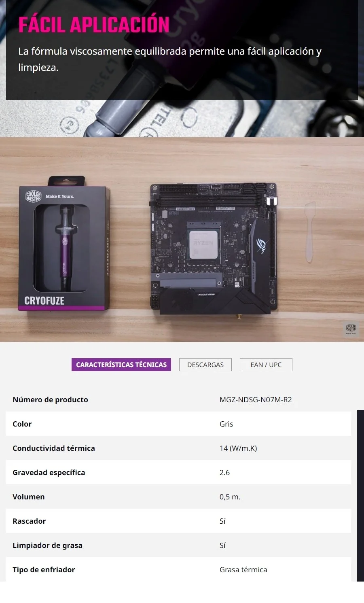The height and width of the screenshot is (603, 364).
Task: Click the Volumen row label
Action: 29,497
